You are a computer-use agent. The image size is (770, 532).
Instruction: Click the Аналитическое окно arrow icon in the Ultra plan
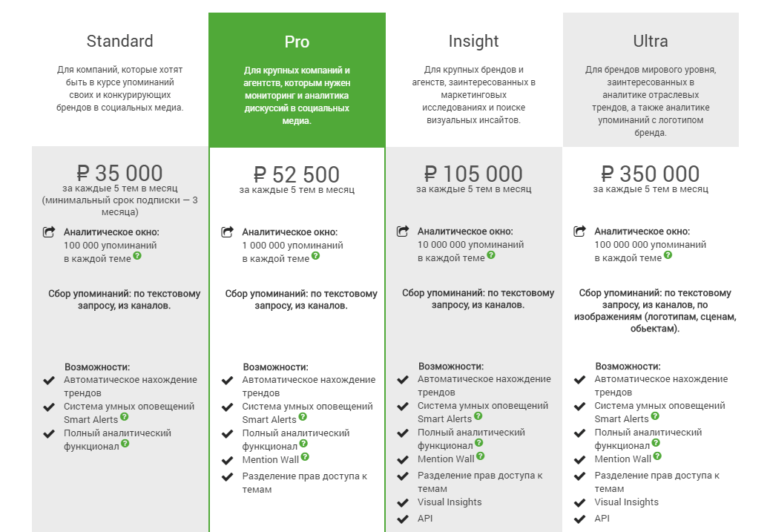pyautogui.click(x=580, y=231)
